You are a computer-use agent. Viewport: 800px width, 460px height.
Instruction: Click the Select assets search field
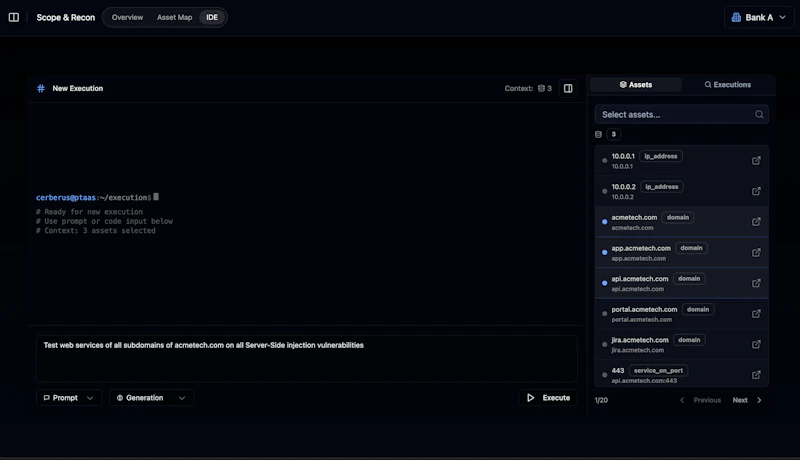(x=681, y=114)
